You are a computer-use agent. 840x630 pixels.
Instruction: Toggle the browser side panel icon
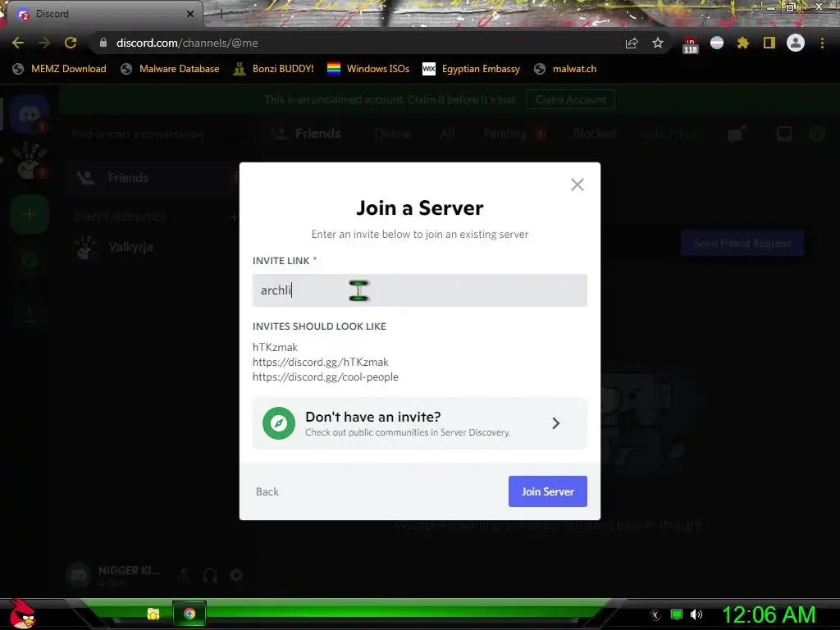pyautogui.click(x=769, y=43)
